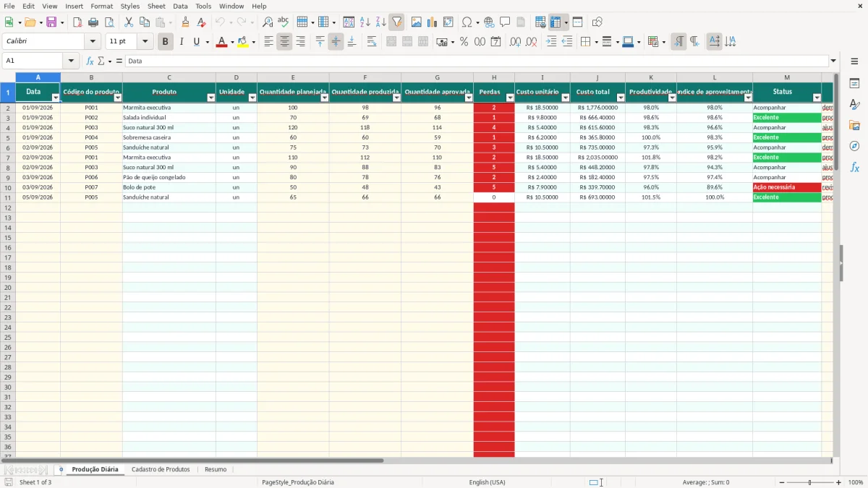This screenshot has height=488, width=868.
Task: Click the Sort Ascending icon
Action: coord(365,22)
